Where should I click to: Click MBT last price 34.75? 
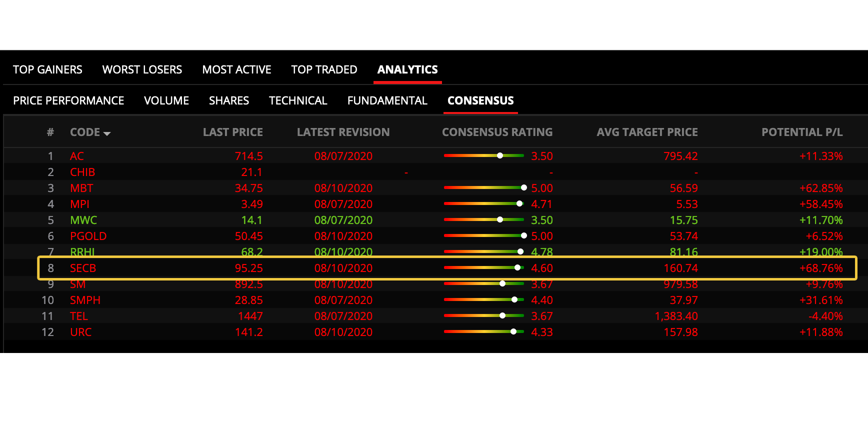click(x=249, y=188)
